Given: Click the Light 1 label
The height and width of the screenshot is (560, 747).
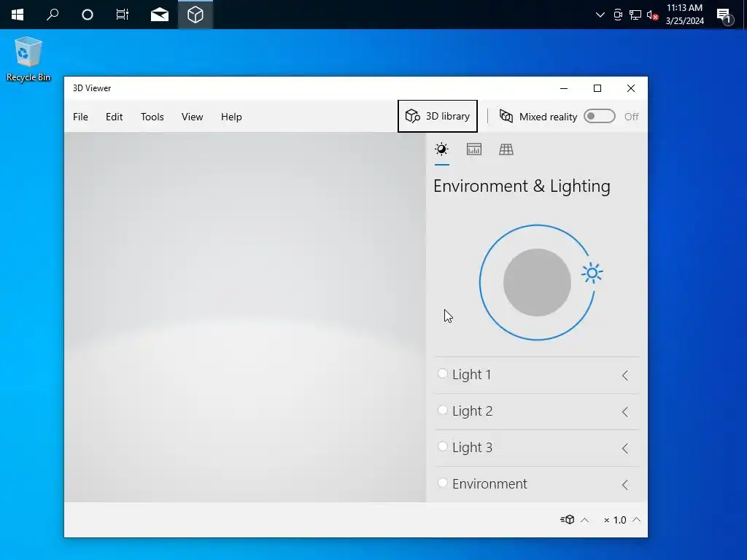Looking at the screenshot, I should pyautogui.click(x=472, y=375).
